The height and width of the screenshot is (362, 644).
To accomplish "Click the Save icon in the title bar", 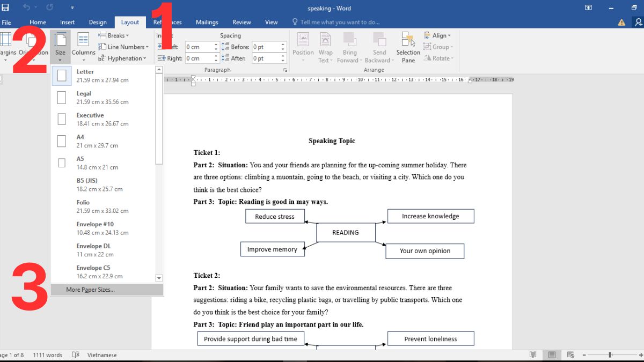I will (5, 8).
